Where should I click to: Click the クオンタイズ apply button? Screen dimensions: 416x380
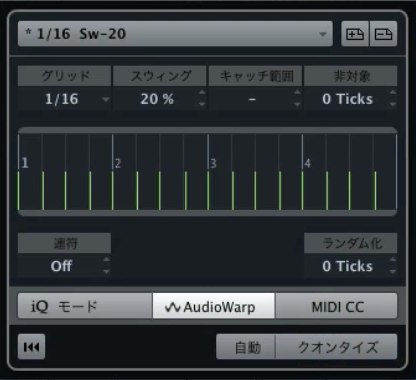click(336, 347)
